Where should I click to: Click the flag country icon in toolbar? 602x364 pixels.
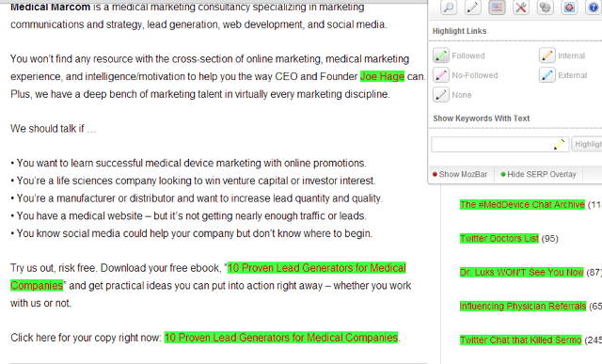click(x=497, y=8)
